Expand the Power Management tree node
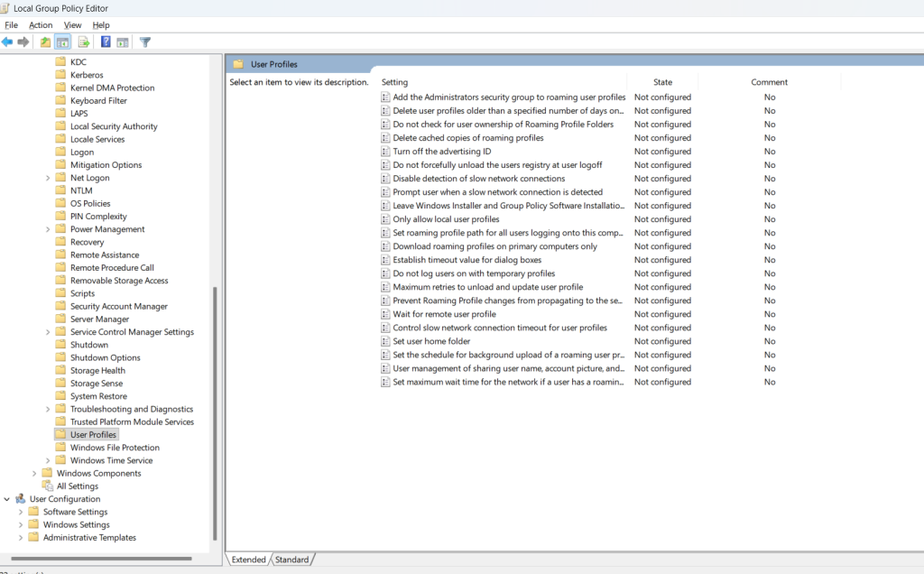Image resolution: width=924 pixels, height=574 pixels. point(48,229)
